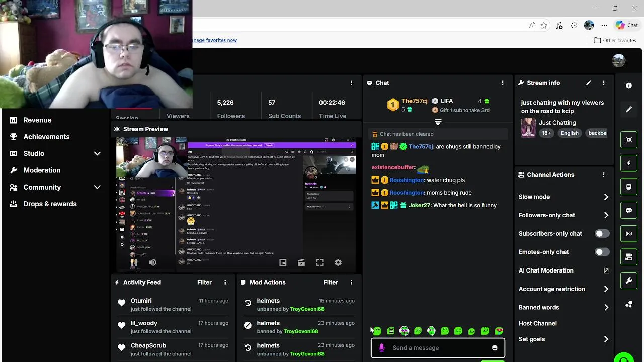
Task: Click pencil edit icon in right rail
Action: point(628,110)
